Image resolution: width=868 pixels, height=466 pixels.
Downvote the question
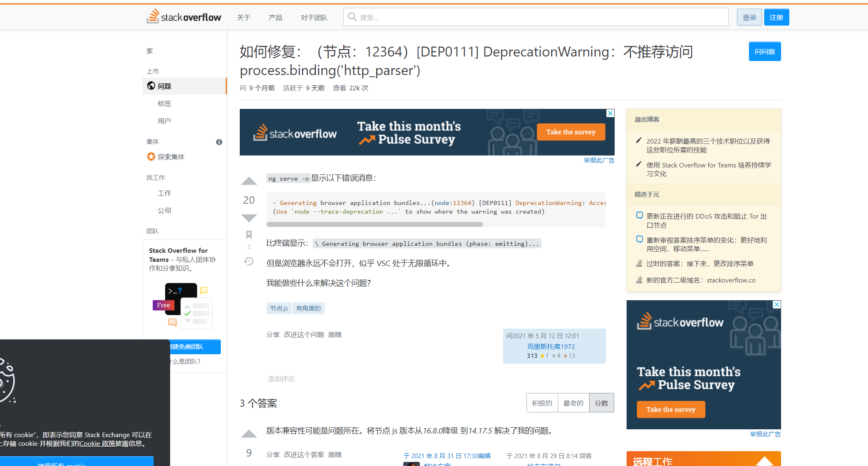click(249, 218)
